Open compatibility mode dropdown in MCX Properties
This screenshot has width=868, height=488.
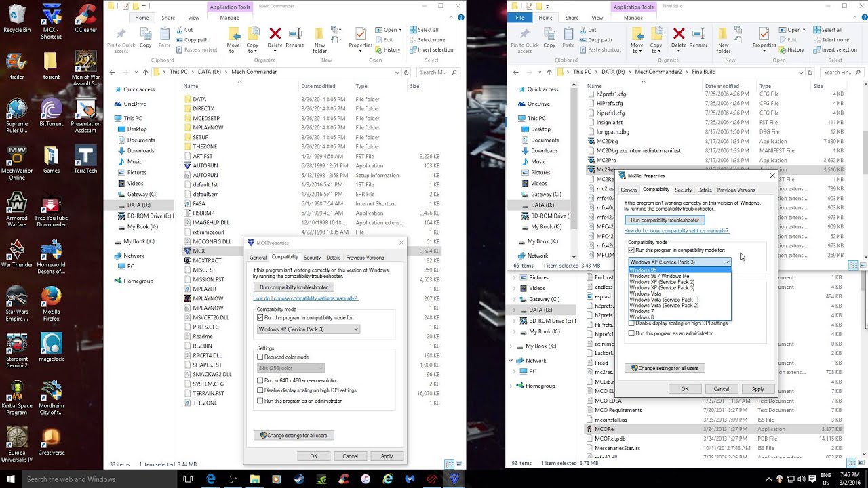(x=309, y=329)
